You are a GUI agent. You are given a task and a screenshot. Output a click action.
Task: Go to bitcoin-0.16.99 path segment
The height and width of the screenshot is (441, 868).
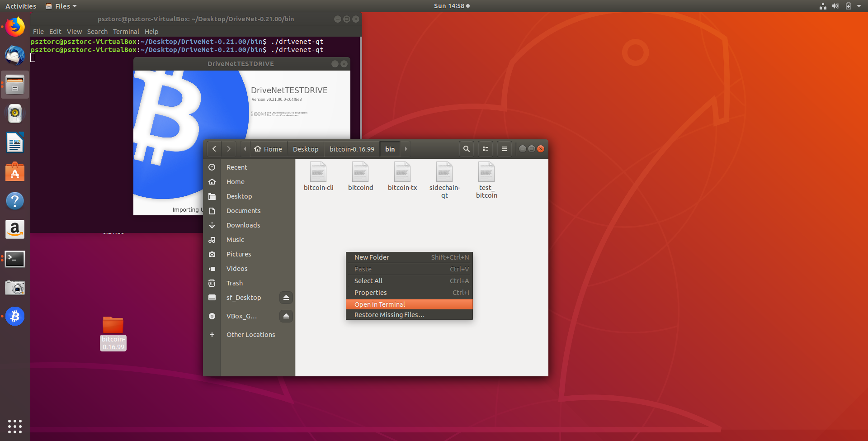tap(352, 149)
